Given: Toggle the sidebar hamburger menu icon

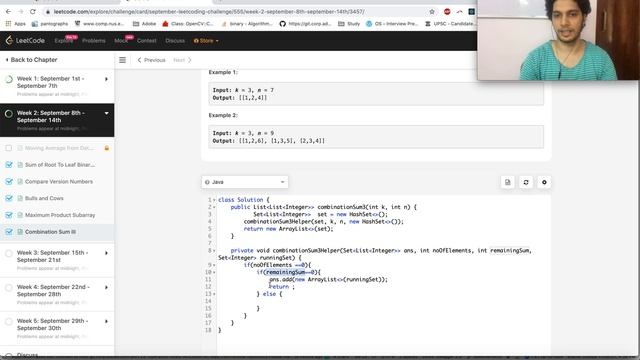Looking at the screenshot, I should tap(122, 60).
